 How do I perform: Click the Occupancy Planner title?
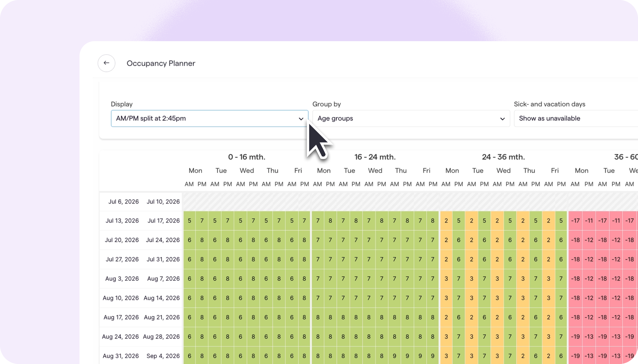(161, 63)
